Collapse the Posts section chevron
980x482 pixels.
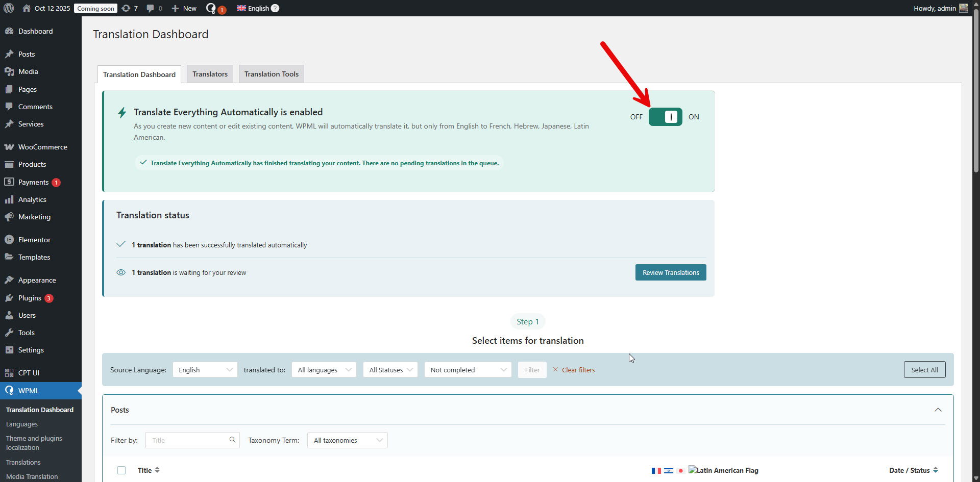tap(938, 410)
